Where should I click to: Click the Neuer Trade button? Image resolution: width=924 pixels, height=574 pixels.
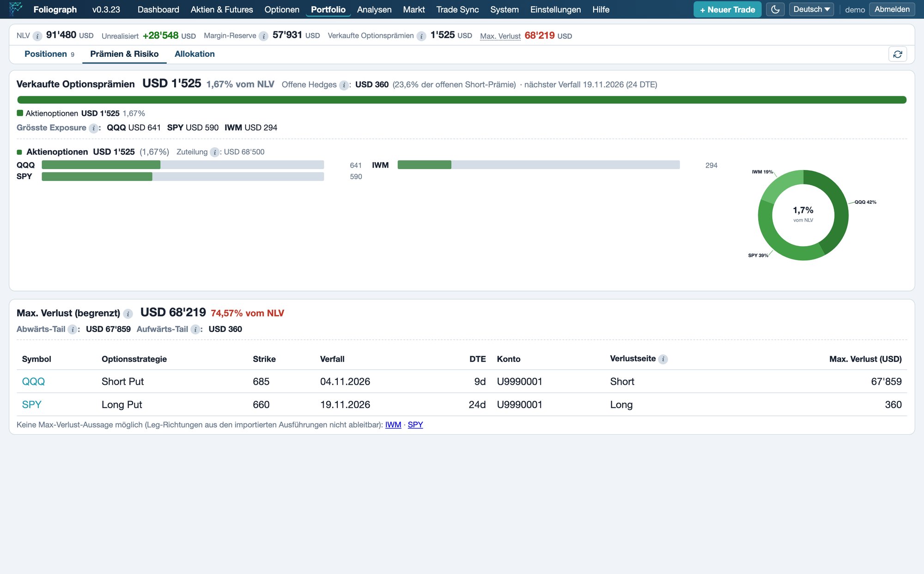(727, 9)
